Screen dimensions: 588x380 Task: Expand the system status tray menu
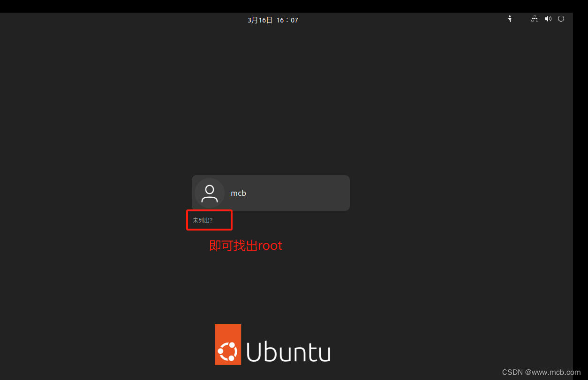point(548,19)
